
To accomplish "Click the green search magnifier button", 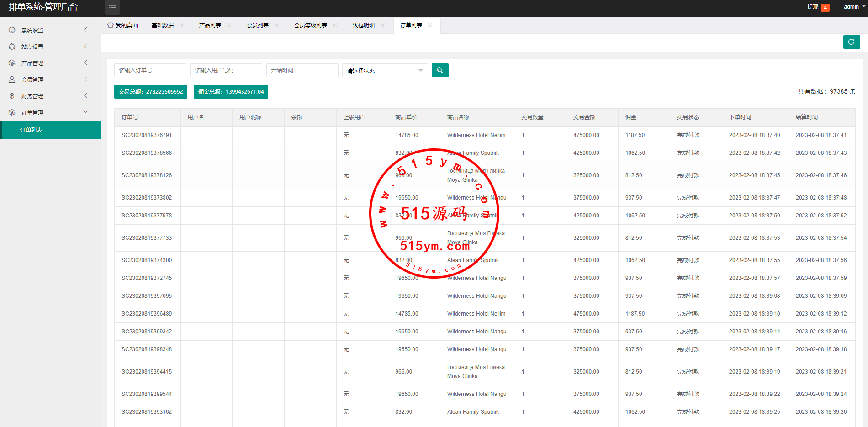I will click(440, 70).
